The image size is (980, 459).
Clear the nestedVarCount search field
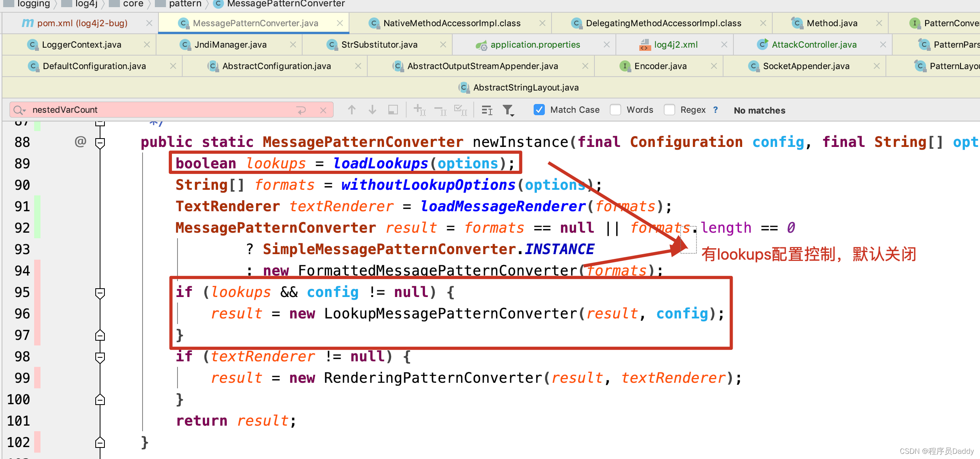[x=323, y=110]
